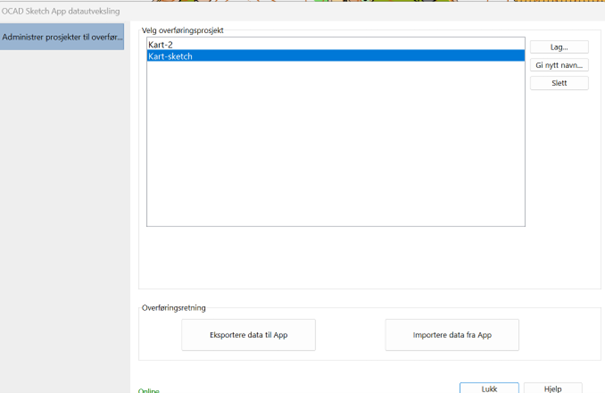
Task: Close the dialog with Lukk
Action: 489,388
